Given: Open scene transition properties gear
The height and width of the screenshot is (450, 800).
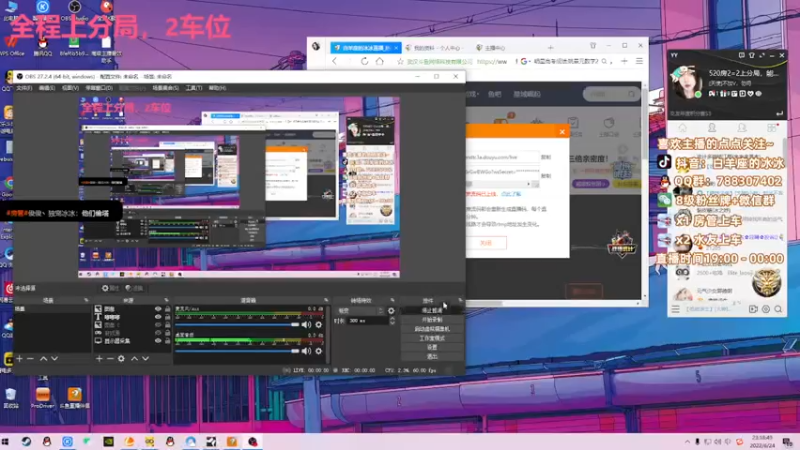Looking at the screenshot, I should coord(391,311).
